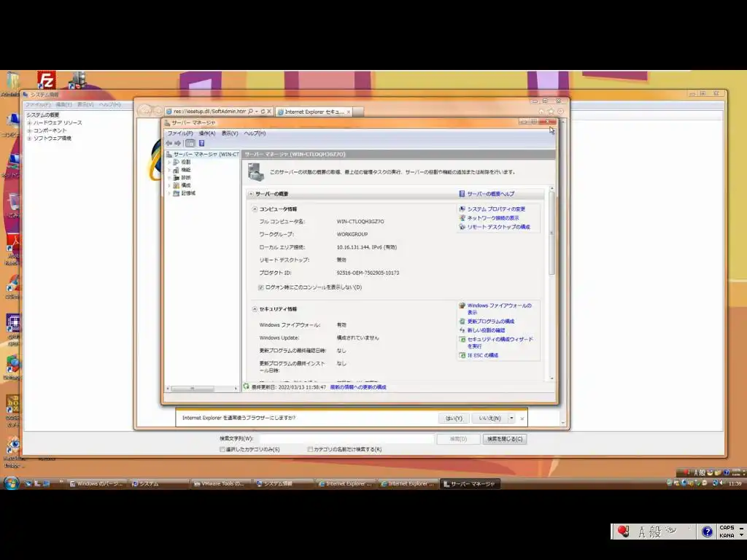747x560 pixels.
Task: Click the favorites star icon in Internet Explorer
Action: (x=551, y=112)
